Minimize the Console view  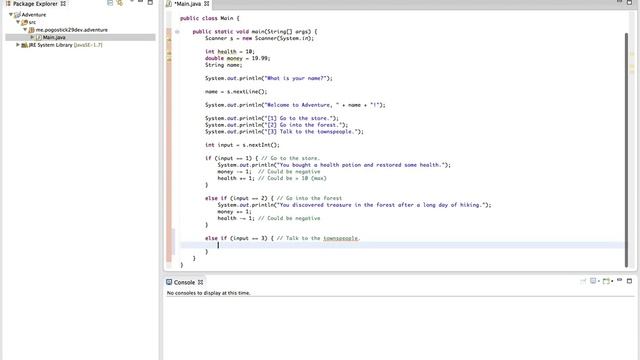(620, 280)
